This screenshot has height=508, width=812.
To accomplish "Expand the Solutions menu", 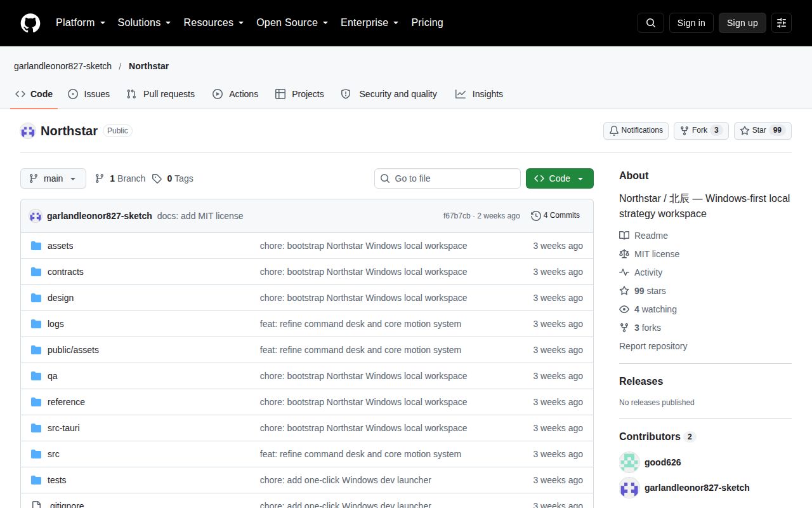I will tap(145, 23).
